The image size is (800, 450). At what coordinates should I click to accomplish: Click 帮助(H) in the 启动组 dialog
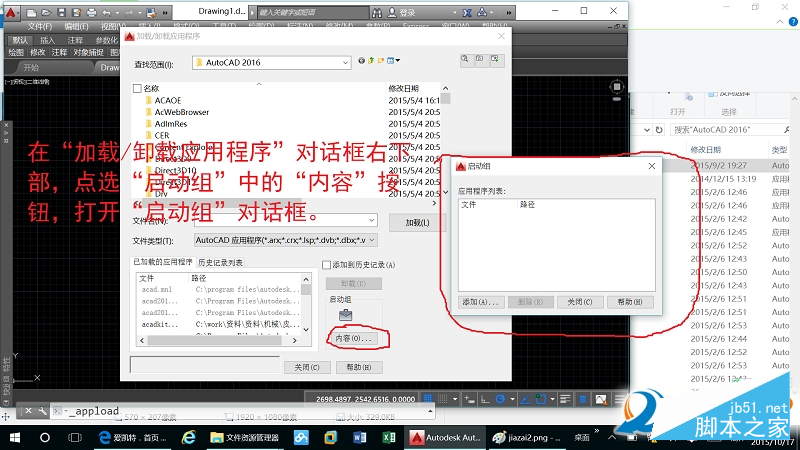(630, 302)
